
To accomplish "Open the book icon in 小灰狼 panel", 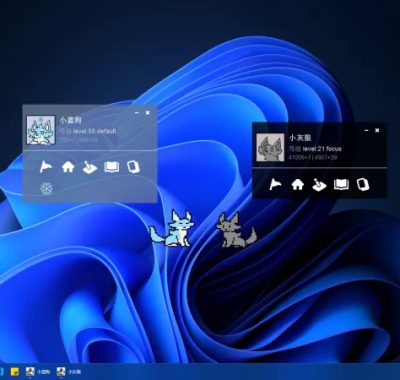I will click(x=341, y=184).
